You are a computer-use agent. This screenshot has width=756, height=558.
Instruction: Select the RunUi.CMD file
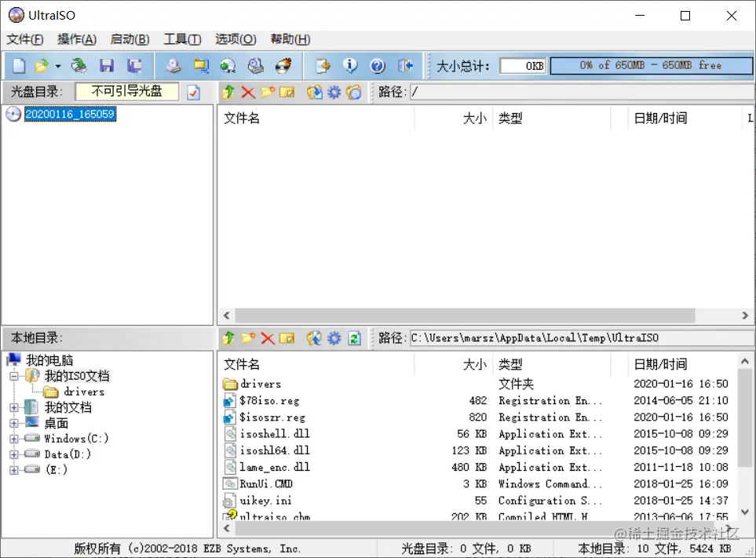(266, 483)
